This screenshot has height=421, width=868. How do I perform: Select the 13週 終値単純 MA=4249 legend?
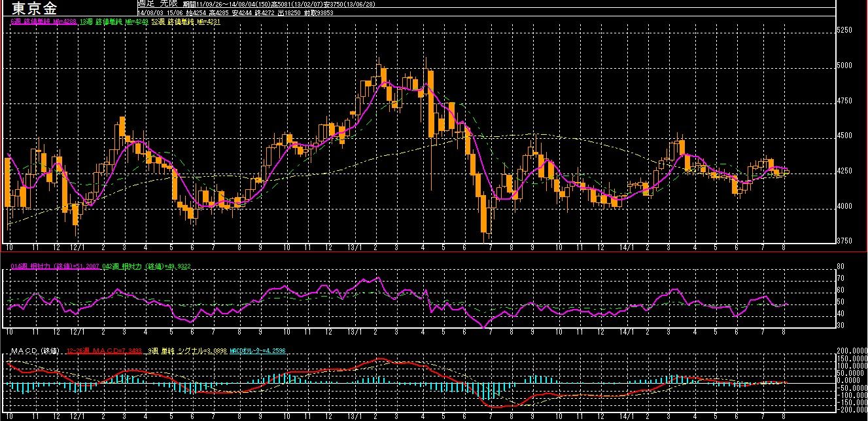point(114,22)
